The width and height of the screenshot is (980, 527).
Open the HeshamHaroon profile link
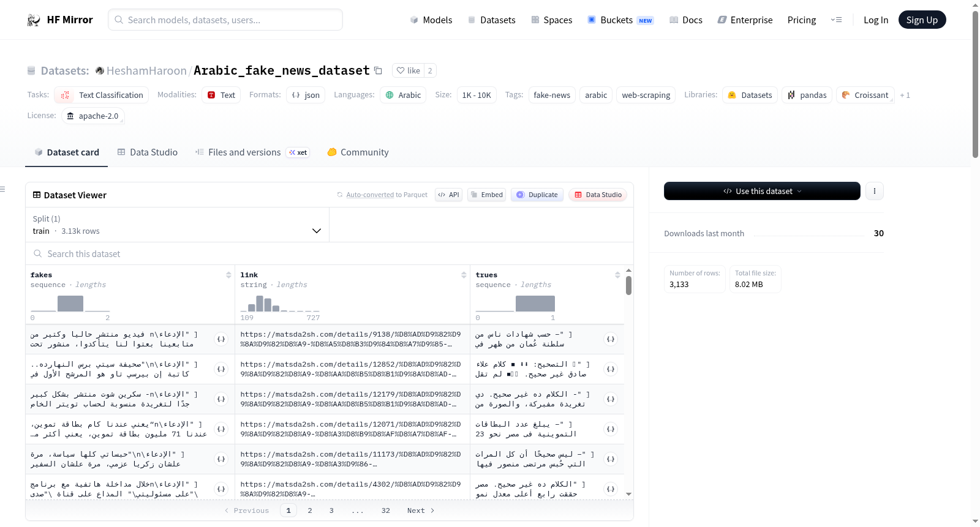[x=146, y=71]
